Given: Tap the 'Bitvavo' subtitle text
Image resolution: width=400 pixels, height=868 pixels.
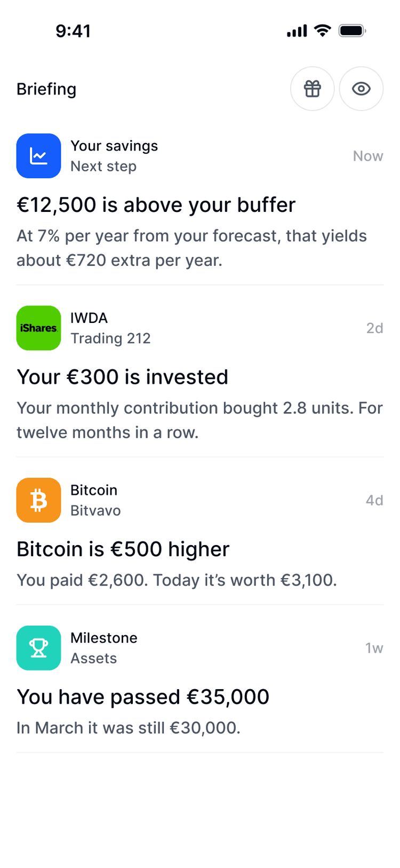Looking at the screenshot, I should [x=95, y=510].
